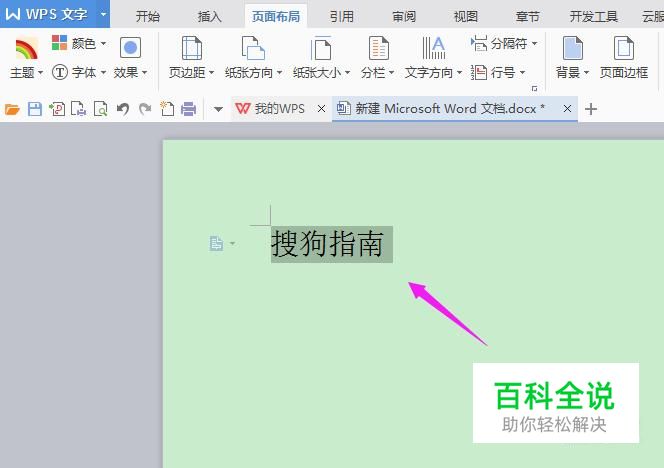
Task: Switch to the 视图 ribbon tab
Action: tap(466, 17)
